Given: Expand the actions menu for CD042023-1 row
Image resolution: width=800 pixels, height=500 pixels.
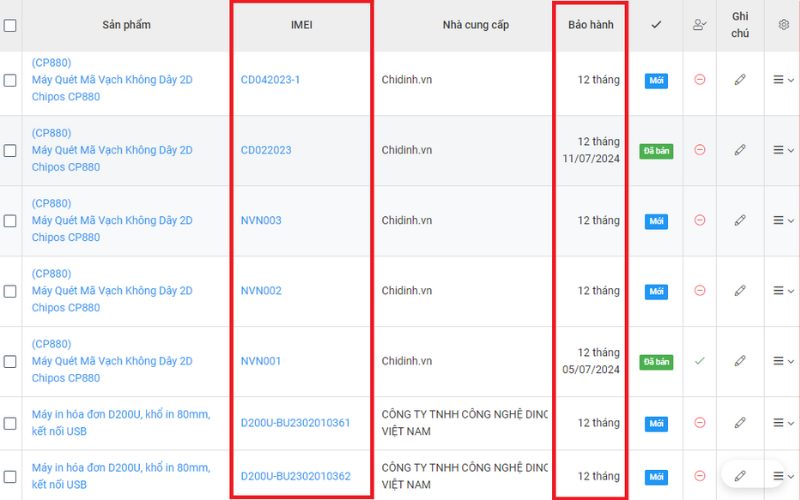Looking at the screenshot, I should (783, 80).
